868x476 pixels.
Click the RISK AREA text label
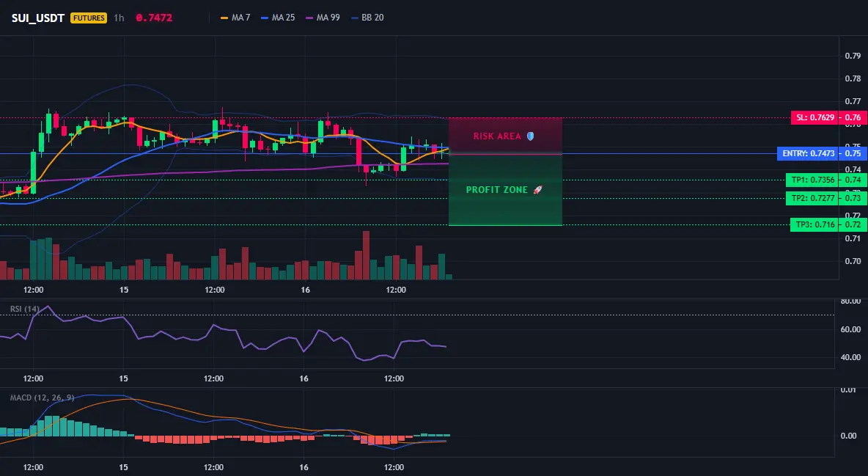[x=497, y=136]
